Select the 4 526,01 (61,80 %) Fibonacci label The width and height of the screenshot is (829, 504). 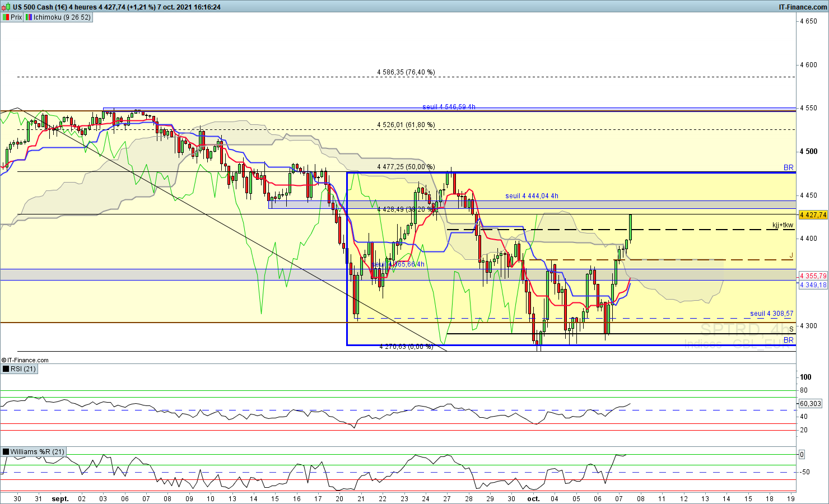pos(406,125)
